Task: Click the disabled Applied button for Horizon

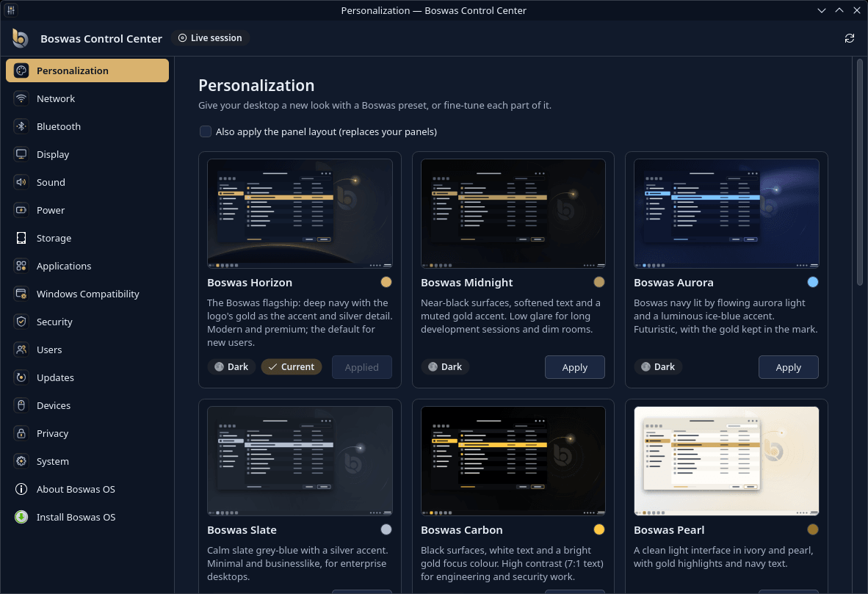Action: (x=361, y=367)
